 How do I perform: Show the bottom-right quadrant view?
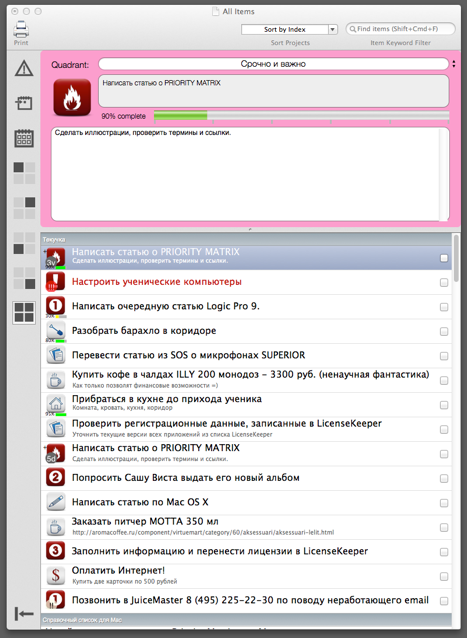coord(24,278)
